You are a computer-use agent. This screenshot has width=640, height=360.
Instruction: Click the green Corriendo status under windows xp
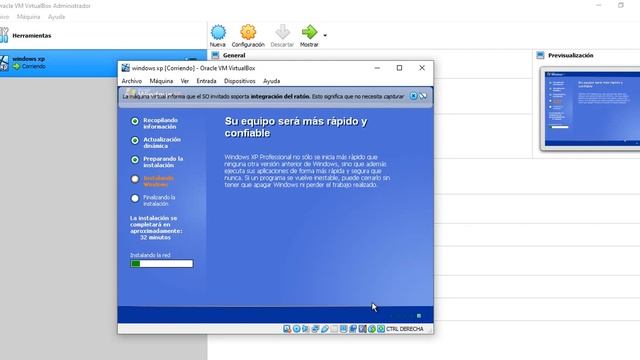tap(29, 66)
